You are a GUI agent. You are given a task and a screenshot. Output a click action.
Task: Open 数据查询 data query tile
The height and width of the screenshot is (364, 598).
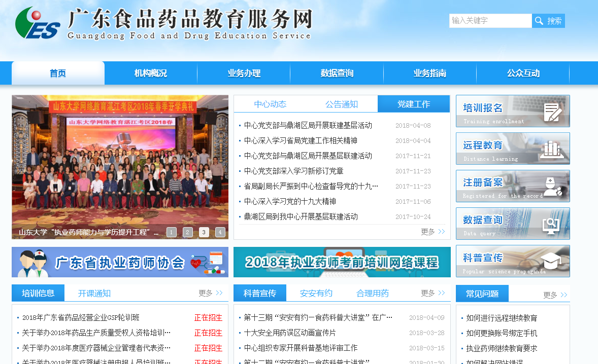(512, 224)
